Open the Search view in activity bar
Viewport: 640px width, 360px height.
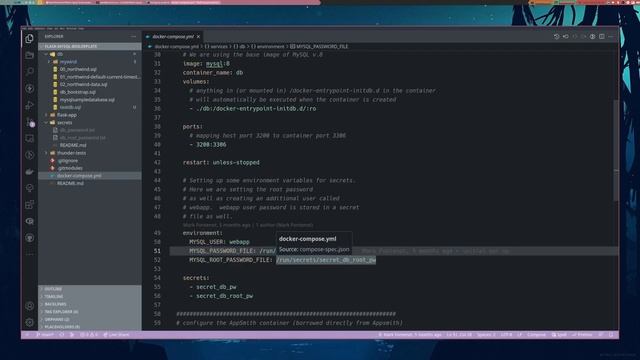29,72
